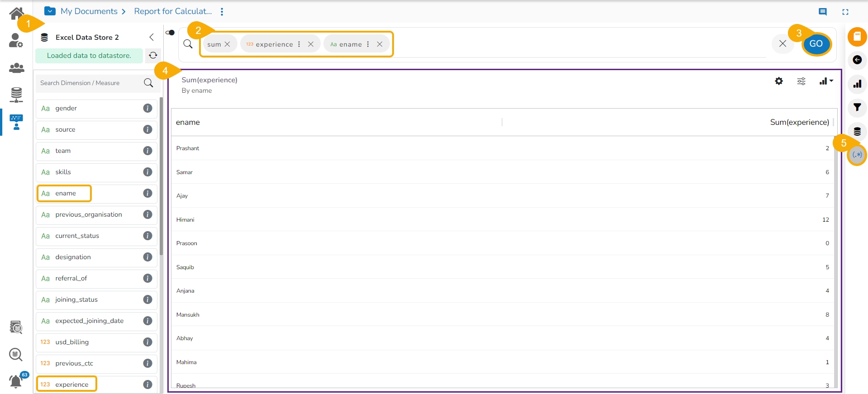Show info for the gender field
The width and height of the screenshot is (868, 394).
click(x=147, y=108)
